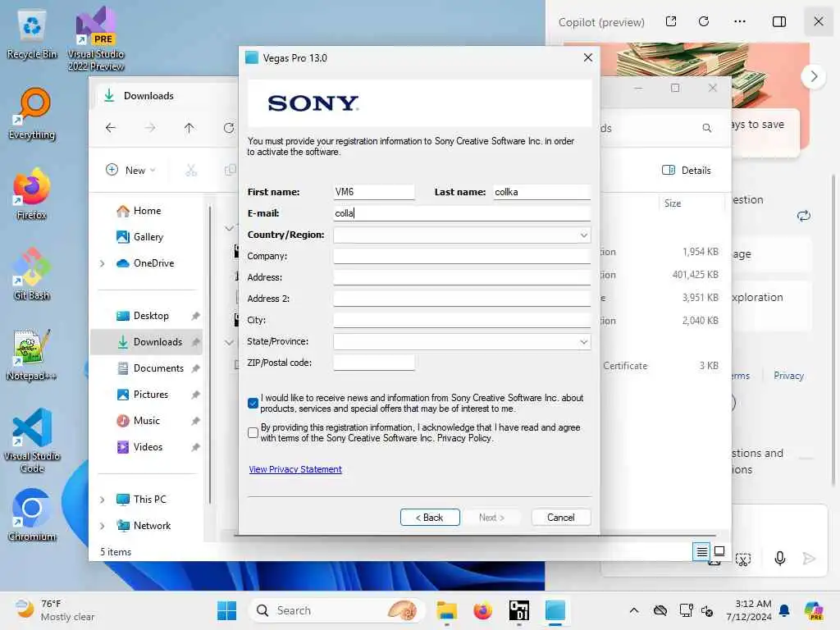
Task: Click the Back button in installer
Action: point(430,518)
